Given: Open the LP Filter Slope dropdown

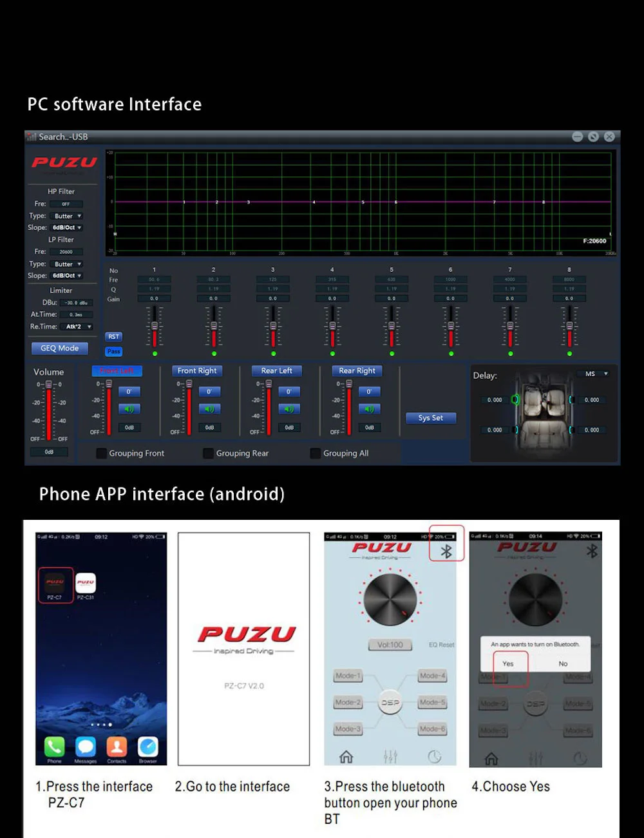Looking at the screenshot, I should click(x=66, y=276).
